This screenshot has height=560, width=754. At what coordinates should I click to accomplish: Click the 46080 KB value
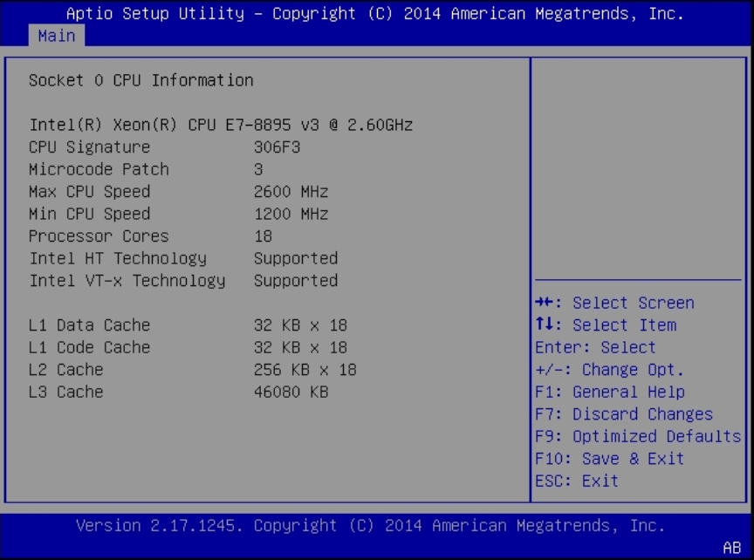(291, 393)
